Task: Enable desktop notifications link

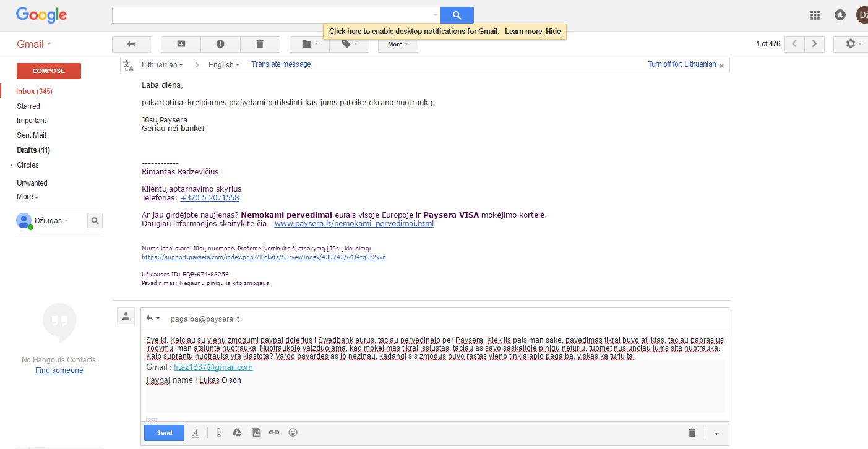Action: click(x=361, y=32)
